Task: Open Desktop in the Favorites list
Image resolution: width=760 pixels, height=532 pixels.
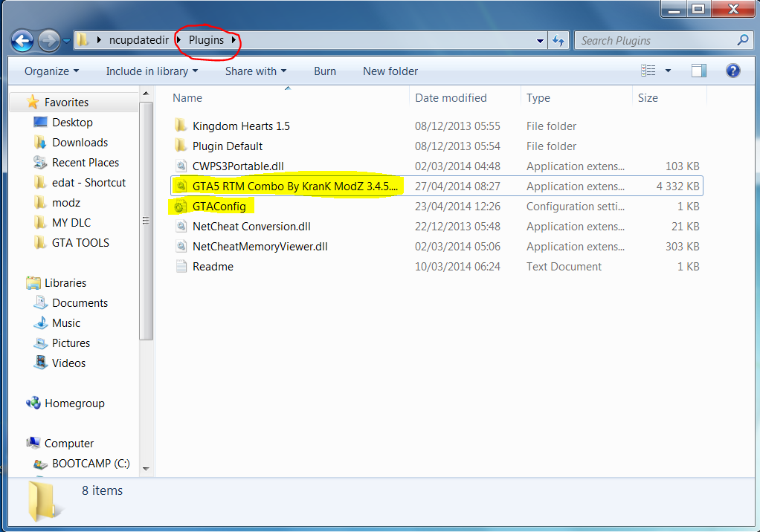Action: [x=72, y=123]
